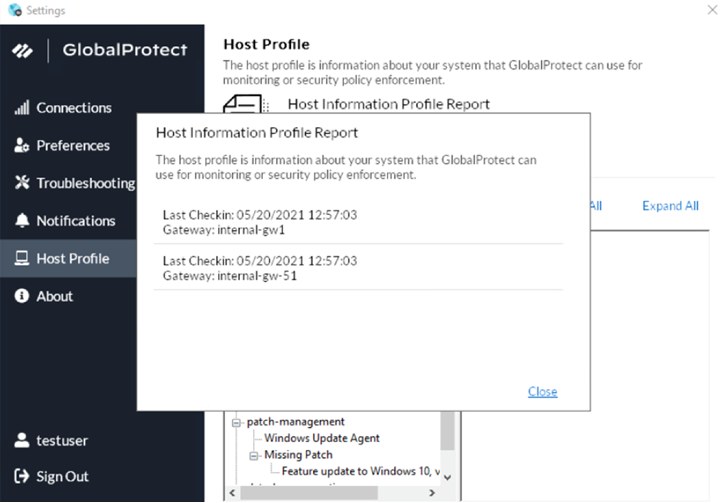
Task: Click the Sign Out arrow icon
Action: pos(21,477)
